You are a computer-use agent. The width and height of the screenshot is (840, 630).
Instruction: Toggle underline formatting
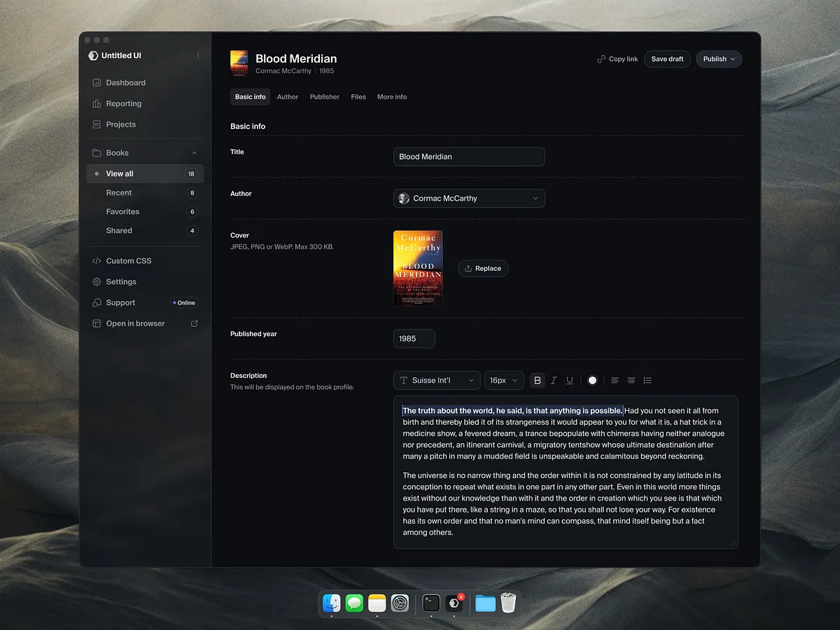(570, 380)
